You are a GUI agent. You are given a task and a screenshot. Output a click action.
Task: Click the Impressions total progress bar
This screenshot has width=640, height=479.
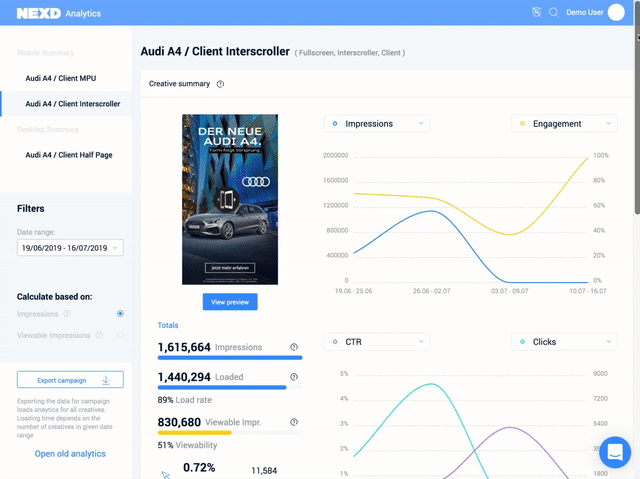230,358
